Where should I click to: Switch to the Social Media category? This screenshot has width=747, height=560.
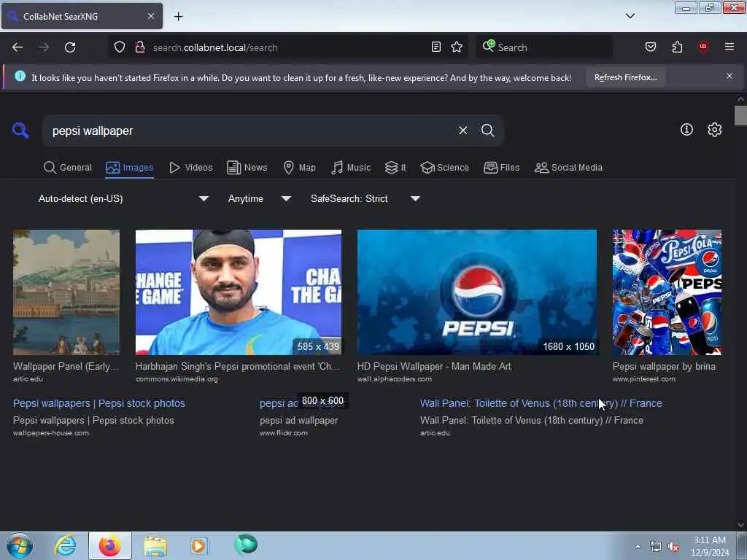(569, 168)
